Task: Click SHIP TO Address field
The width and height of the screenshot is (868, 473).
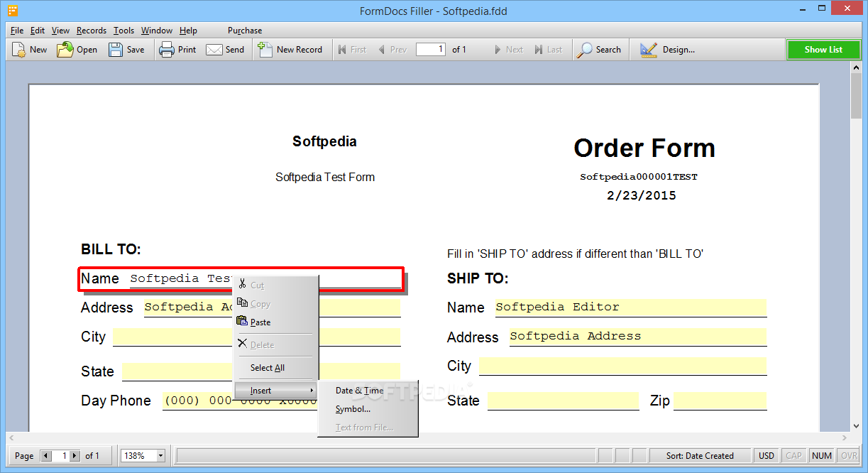Action: [638, 337]
